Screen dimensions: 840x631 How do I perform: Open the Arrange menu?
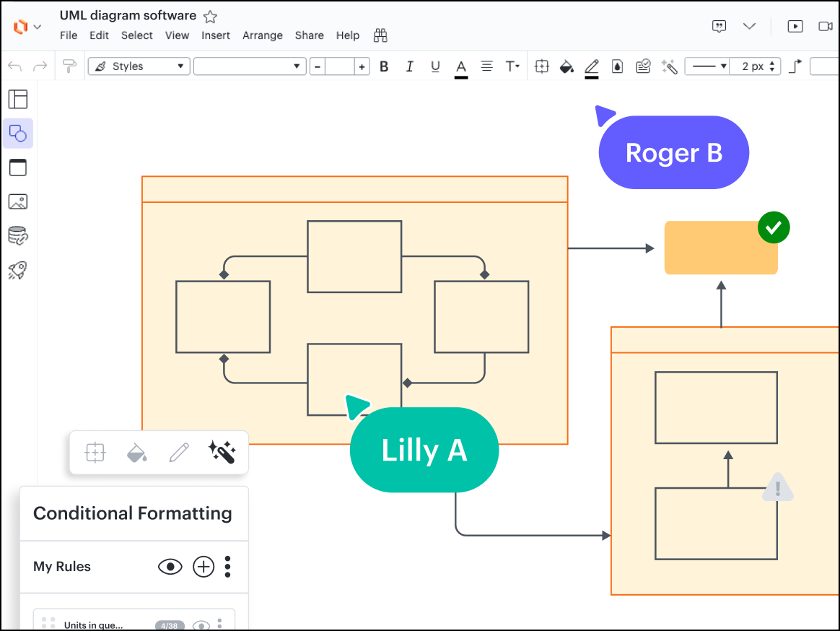[263, 35]
